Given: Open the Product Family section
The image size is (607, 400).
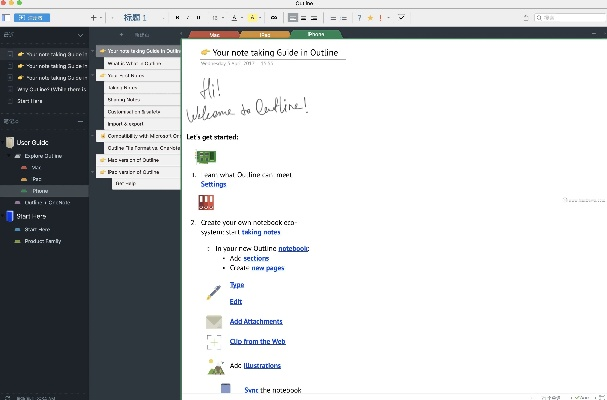Looking at the screenshot, I should tap(43, 241).
